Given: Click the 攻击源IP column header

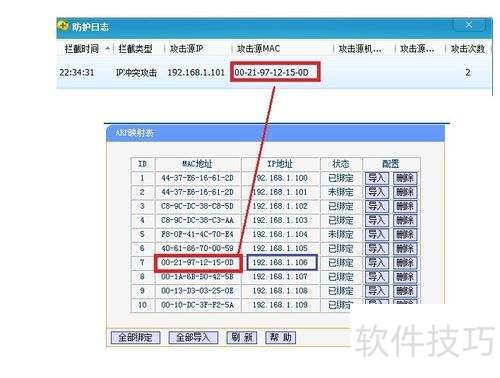Looking at the screenshot, I should pyautogui.click(x=187, y=49).
